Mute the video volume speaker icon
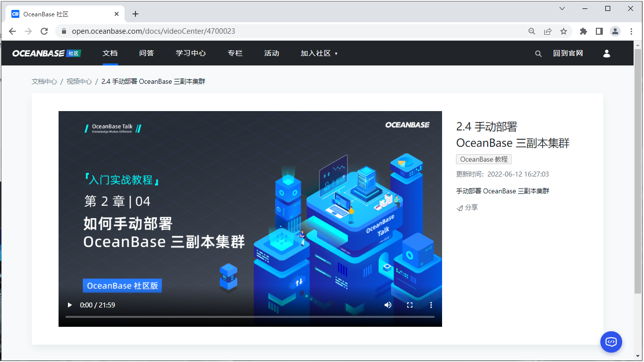This screenshot has height=362, width=644. 388,305
